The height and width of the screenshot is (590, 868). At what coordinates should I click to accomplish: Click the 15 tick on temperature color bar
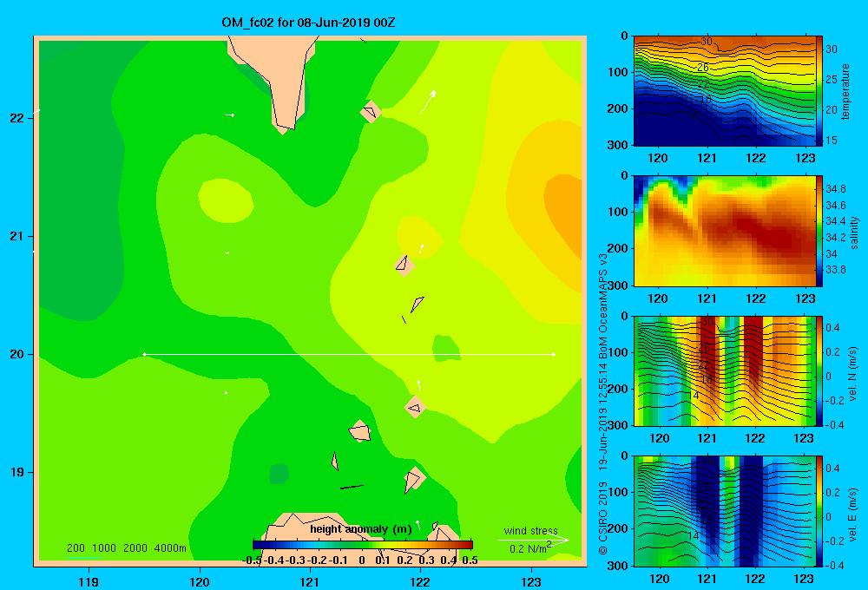pyautogui.click(x=832, y=141)
